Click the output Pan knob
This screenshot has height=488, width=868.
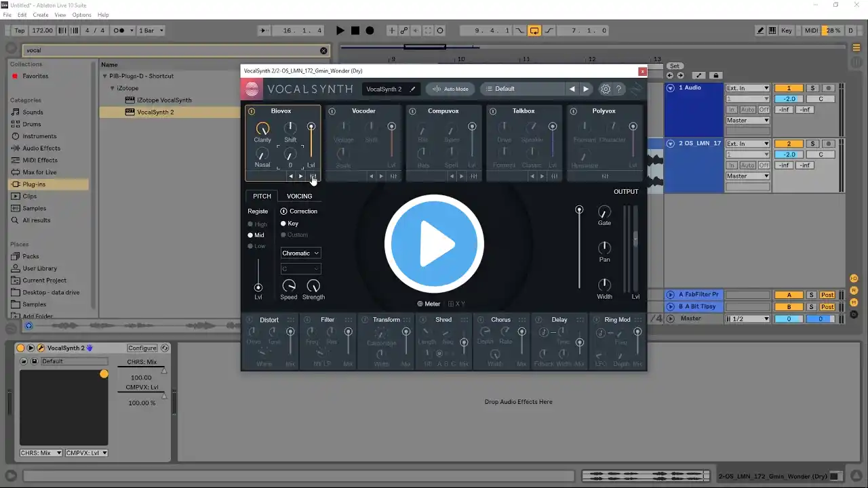604,248
